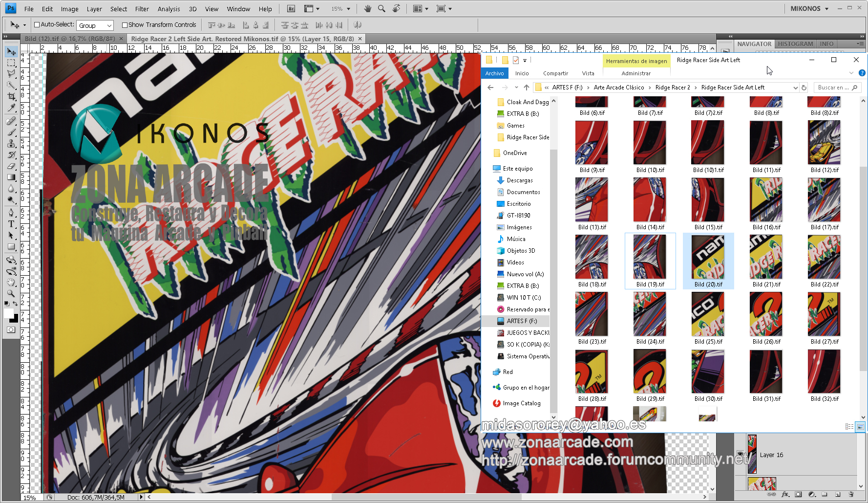Select the Horizontal Type tool
The width and height of the screenshot is (868, 503).
tap(11, 224)
